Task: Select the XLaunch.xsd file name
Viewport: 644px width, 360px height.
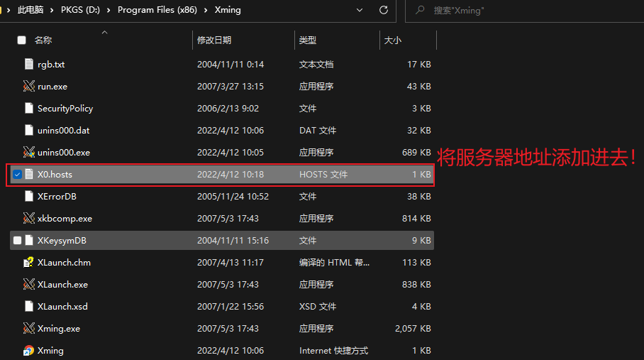Action: 63,306
